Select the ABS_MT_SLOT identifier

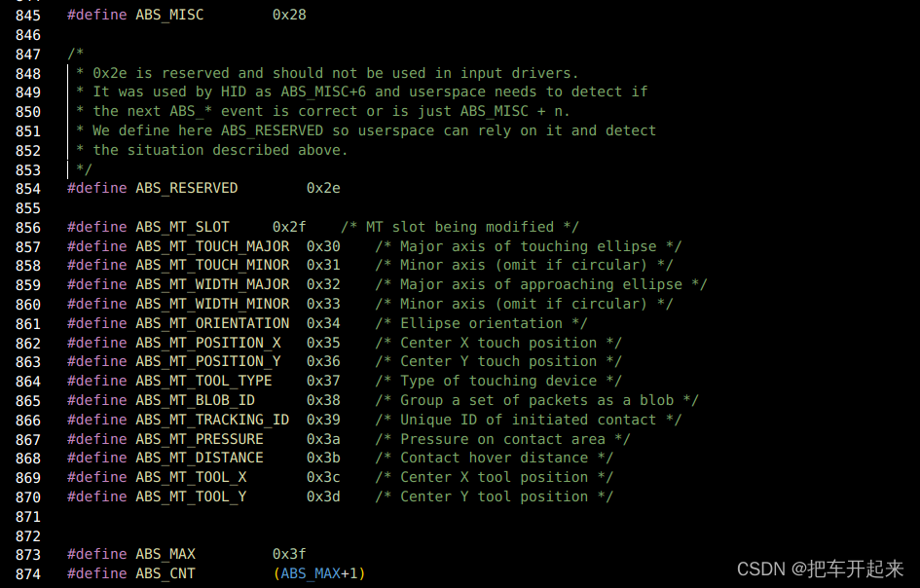click(182, 227)
